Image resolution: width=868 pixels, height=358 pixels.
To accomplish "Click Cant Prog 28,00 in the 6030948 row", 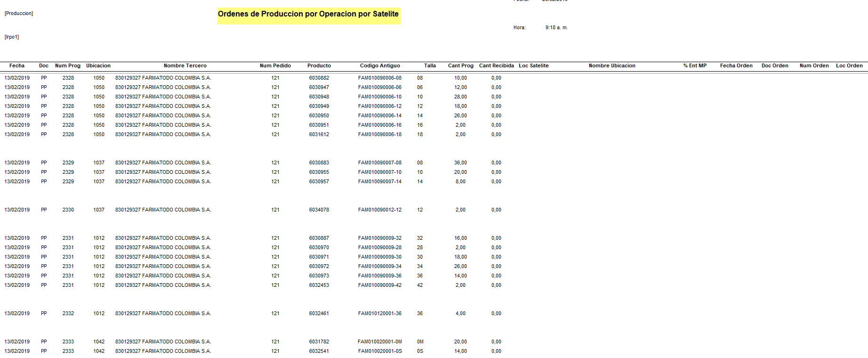I will (460, 97).
